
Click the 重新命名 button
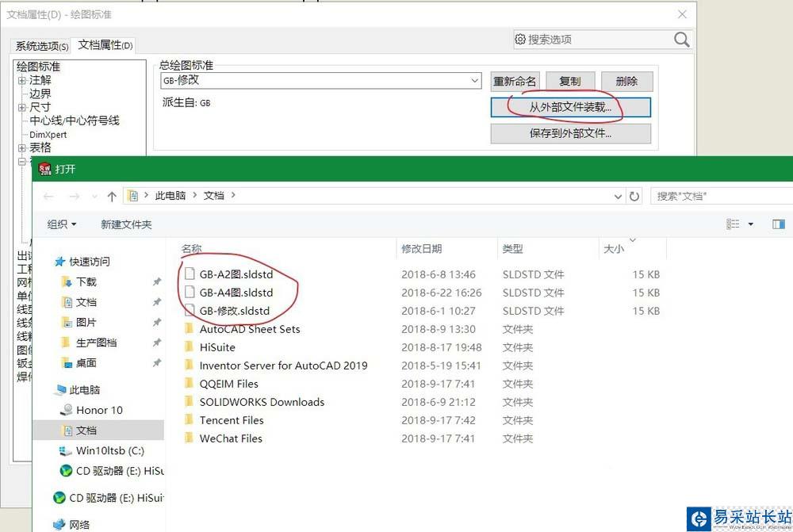(x=515, y=82)
